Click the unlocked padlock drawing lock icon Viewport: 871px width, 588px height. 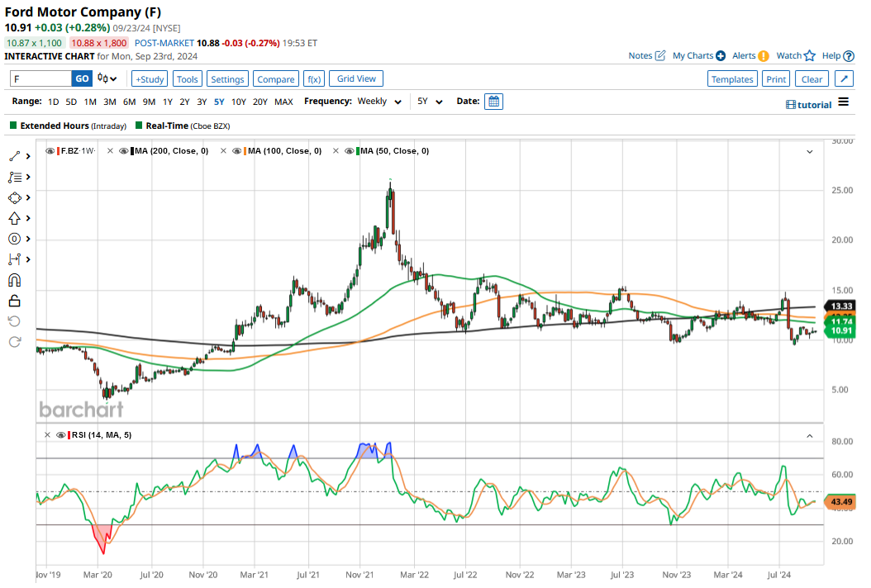(x=14, y=301)
